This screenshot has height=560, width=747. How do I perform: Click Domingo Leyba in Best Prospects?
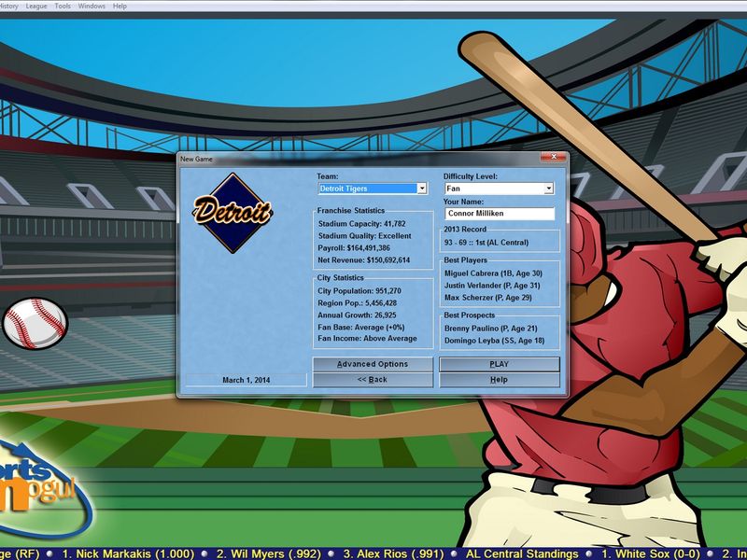(x=494, y=341)
